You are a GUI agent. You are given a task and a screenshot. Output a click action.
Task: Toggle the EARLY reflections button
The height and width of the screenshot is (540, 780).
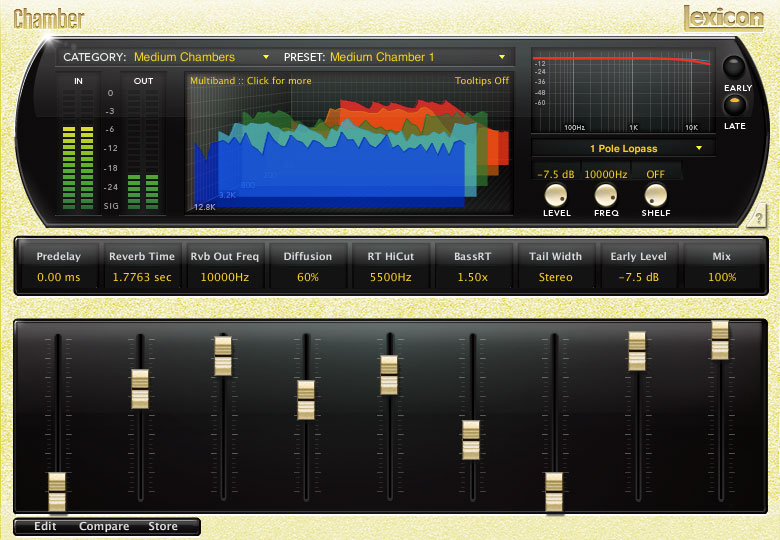[734, 67]
